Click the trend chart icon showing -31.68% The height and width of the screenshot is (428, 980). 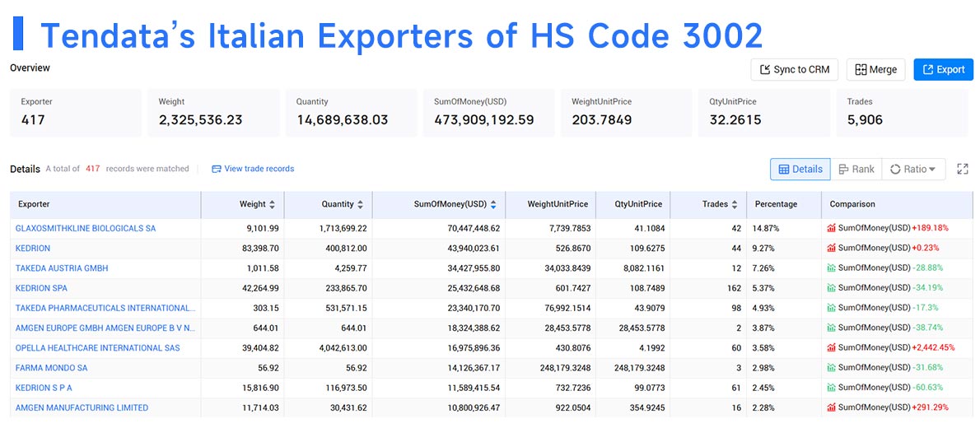pos(831,367)
